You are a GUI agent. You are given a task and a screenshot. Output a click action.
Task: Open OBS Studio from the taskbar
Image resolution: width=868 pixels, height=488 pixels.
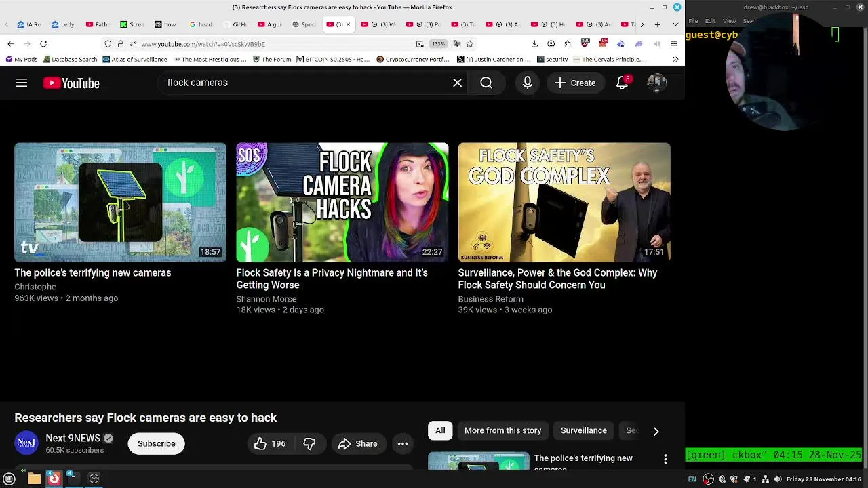pos(94,479)
